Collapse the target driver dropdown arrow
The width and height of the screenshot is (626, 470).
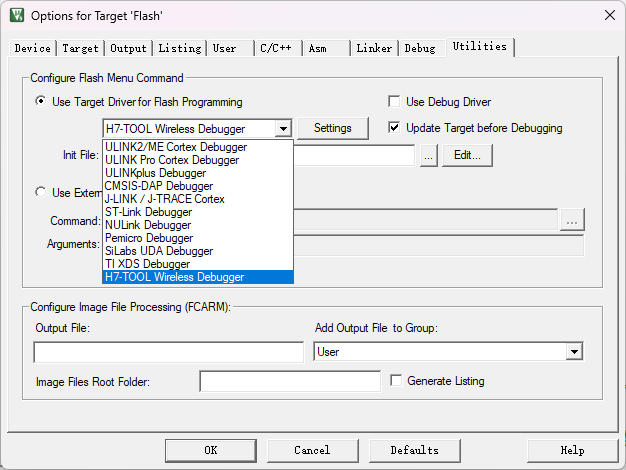coord(283,129)
